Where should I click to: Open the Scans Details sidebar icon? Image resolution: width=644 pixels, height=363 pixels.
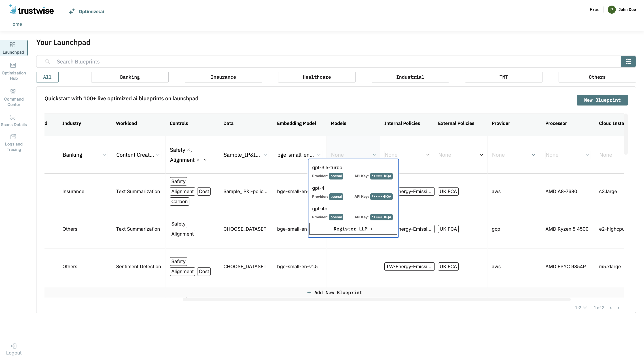click(13, 117)
